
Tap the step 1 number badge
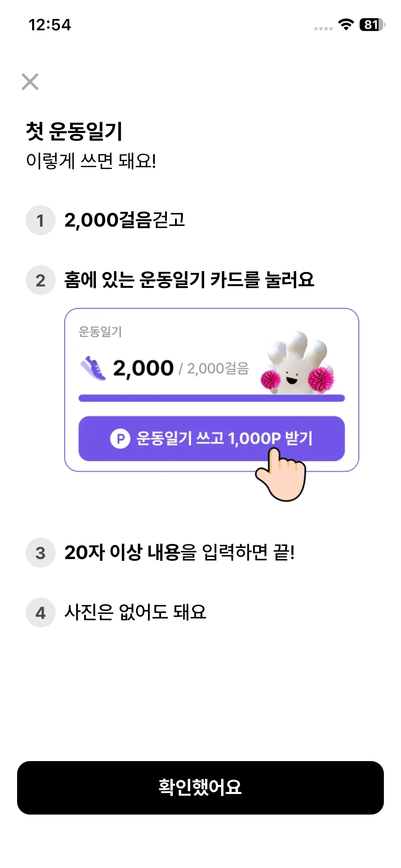tap(41, 220)
